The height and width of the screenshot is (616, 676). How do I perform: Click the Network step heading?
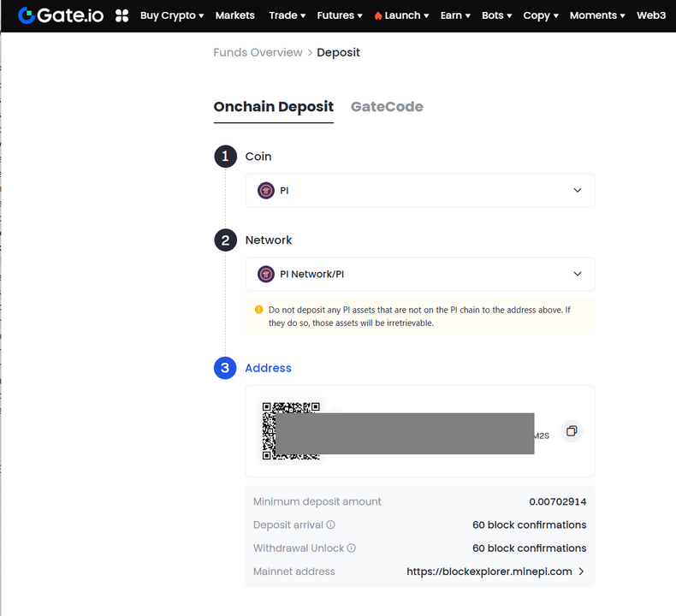pyautogui.click(x=269, y=240)
